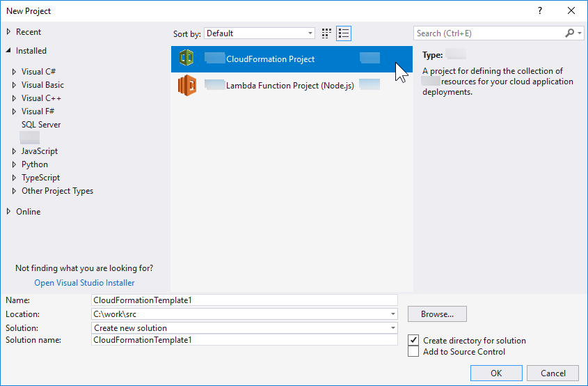The height and width of the screenshot is (386, 588).
Task: Enable Add to Source Control checkbox
Action: pyautogui.click(x=414, y=352)
